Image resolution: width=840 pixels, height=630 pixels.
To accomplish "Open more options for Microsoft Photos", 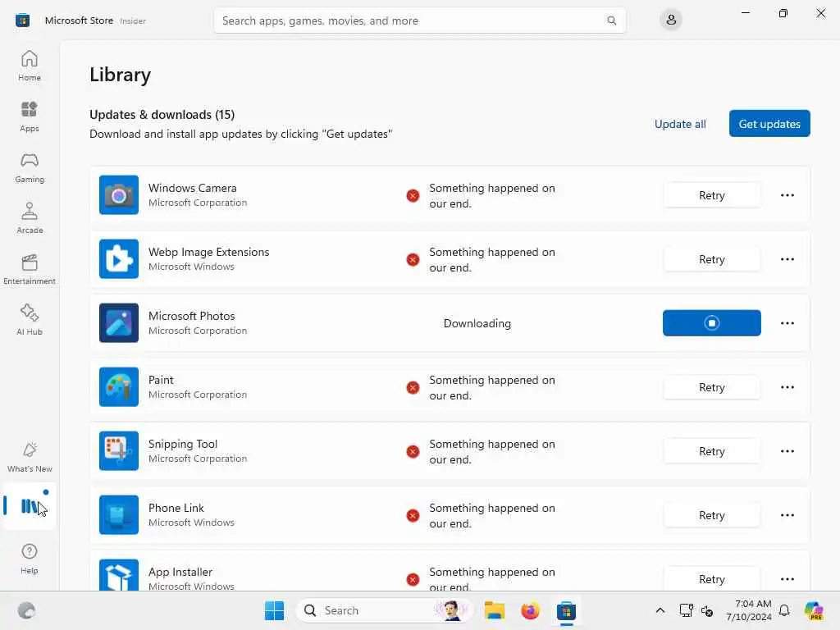I will 787,323.
